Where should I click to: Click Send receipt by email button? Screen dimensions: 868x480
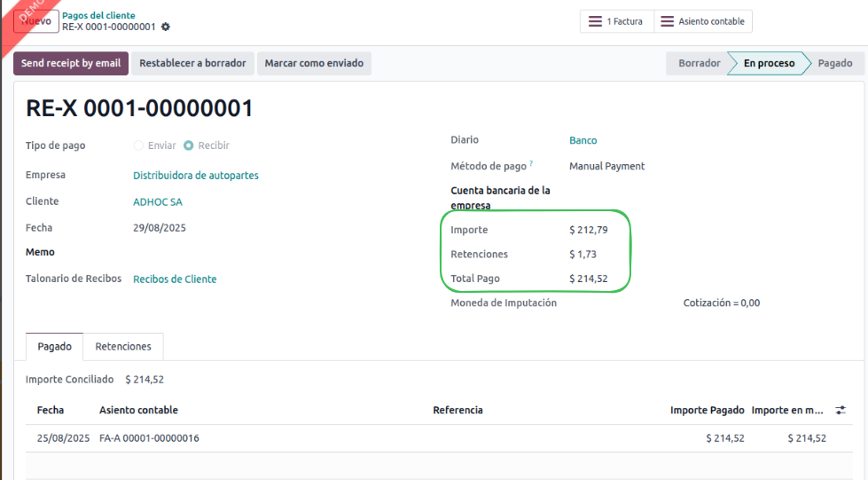[x=71, y=63]
